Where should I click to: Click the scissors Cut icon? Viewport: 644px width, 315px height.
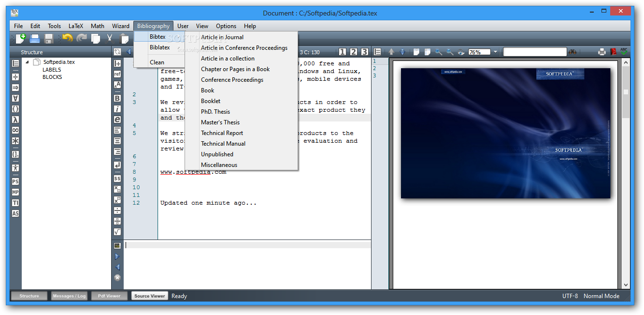110,39
